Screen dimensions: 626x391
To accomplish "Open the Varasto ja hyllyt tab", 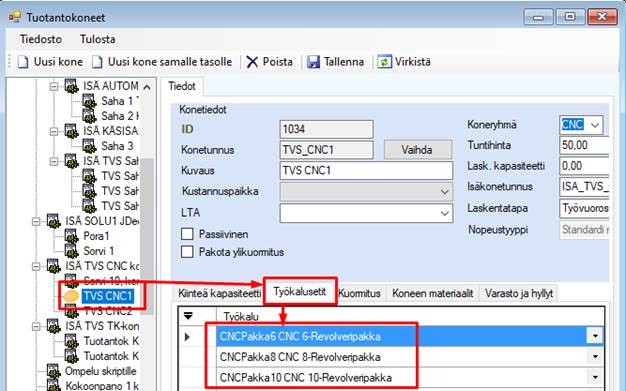I will 519,294.
